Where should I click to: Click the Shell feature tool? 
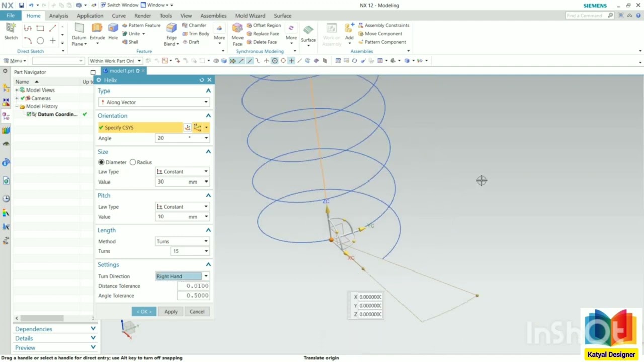130,42
